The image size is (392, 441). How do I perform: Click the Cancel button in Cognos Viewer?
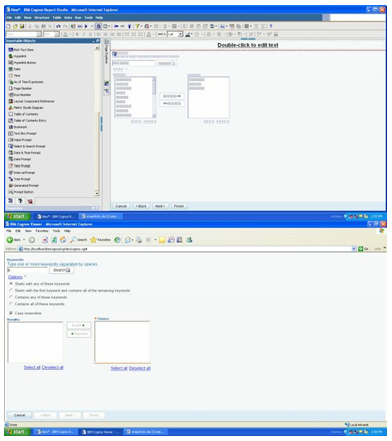(x=19, y=415)
